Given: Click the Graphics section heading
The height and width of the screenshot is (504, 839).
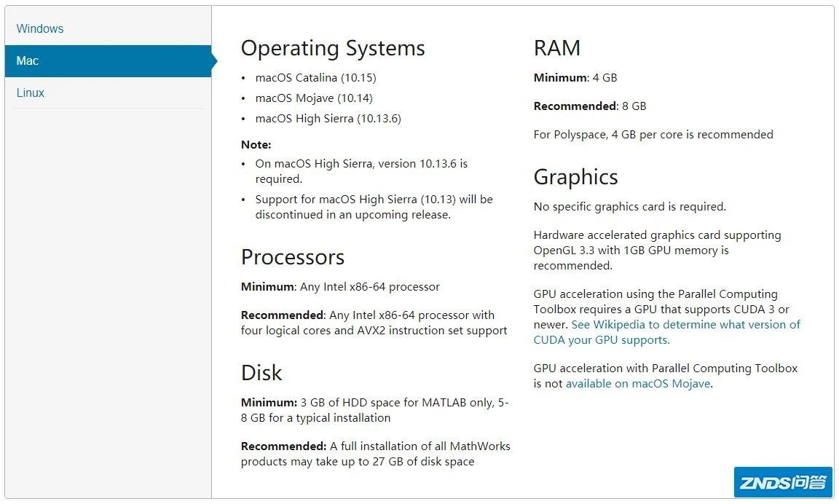Looking at the screenshot, I should [x=575, y=178].
